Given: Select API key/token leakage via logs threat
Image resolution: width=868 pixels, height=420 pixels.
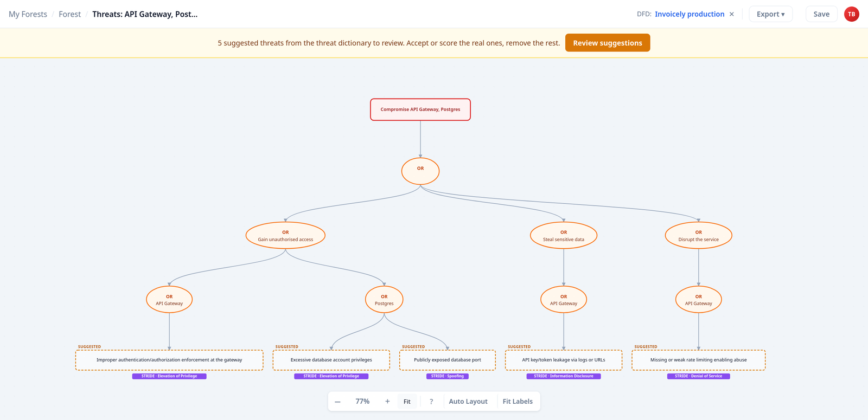Looking at the screenshot, I should [x=564, y=360].
